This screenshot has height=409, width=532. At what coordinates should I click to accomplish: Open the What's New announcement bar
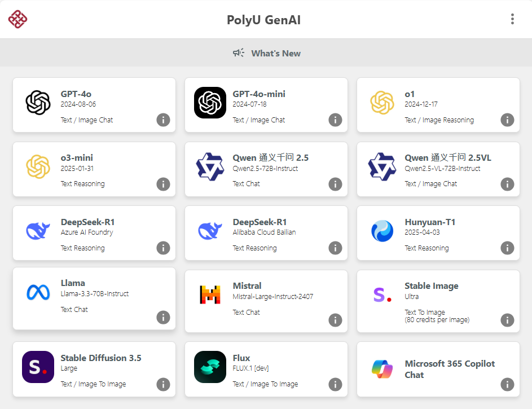[266, 53]
